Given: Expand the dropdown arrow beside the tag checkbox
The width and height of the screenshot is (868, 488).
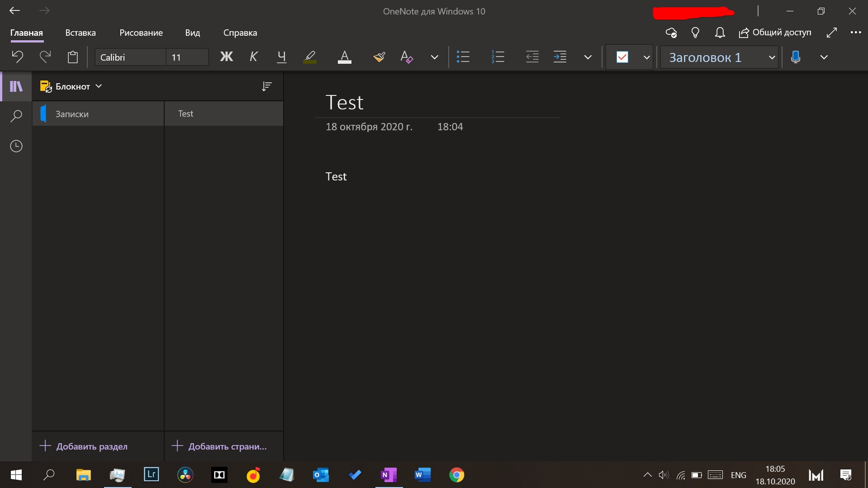Looking at the screenshot, I should 646,57.
